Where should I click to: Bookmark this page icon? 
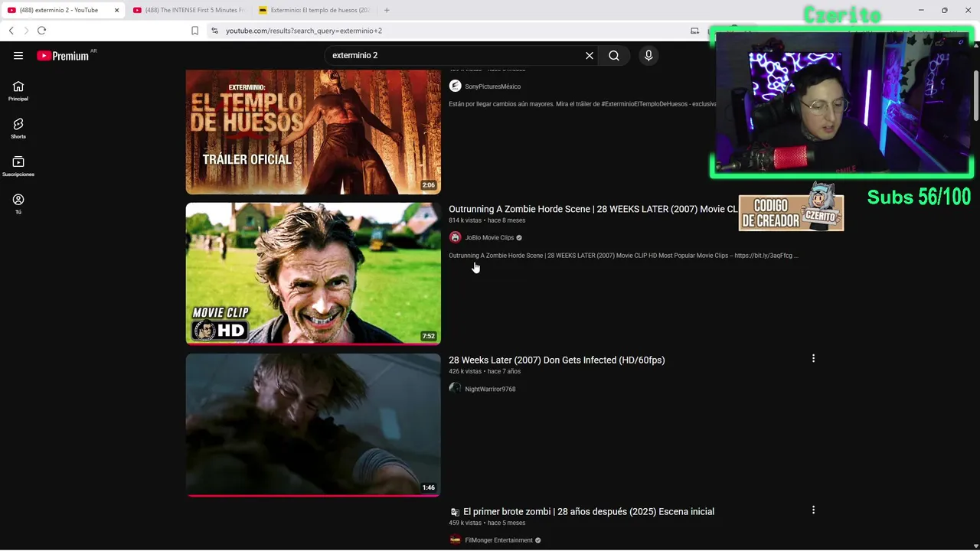click(194, 31)
